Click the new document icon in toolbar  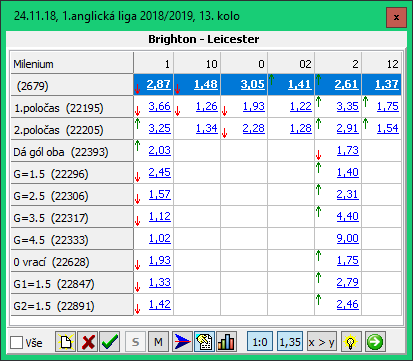click(x=65, y=342)
